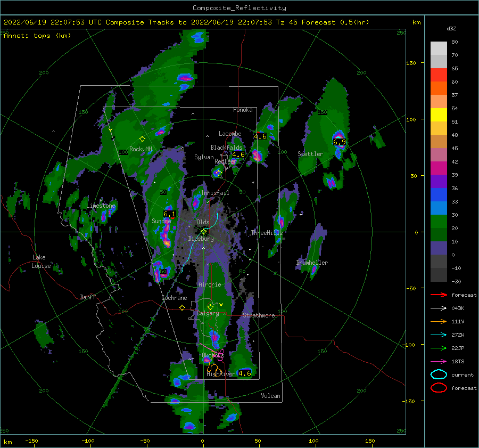Click the RedDeer city label
This screenshot has height=448, width=479.
coord(226,161)
